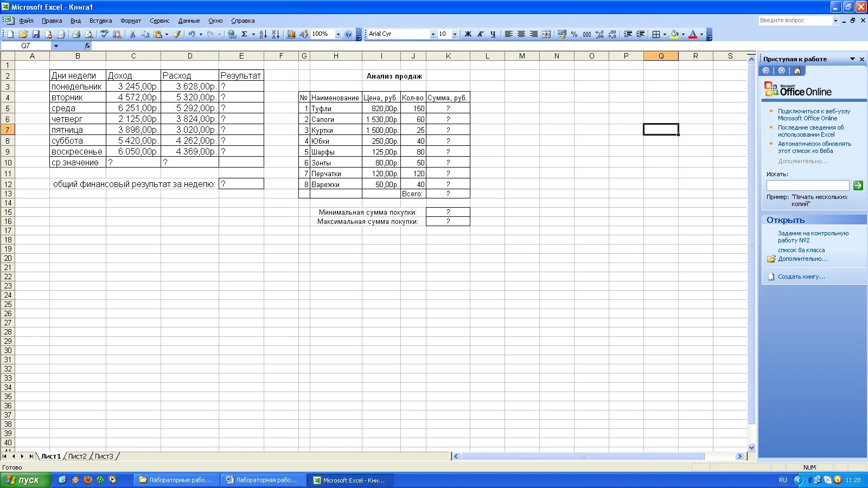Open fill color picker dropdown
The width and height of the screenshot is (868, 488).
tap(683, 34)
